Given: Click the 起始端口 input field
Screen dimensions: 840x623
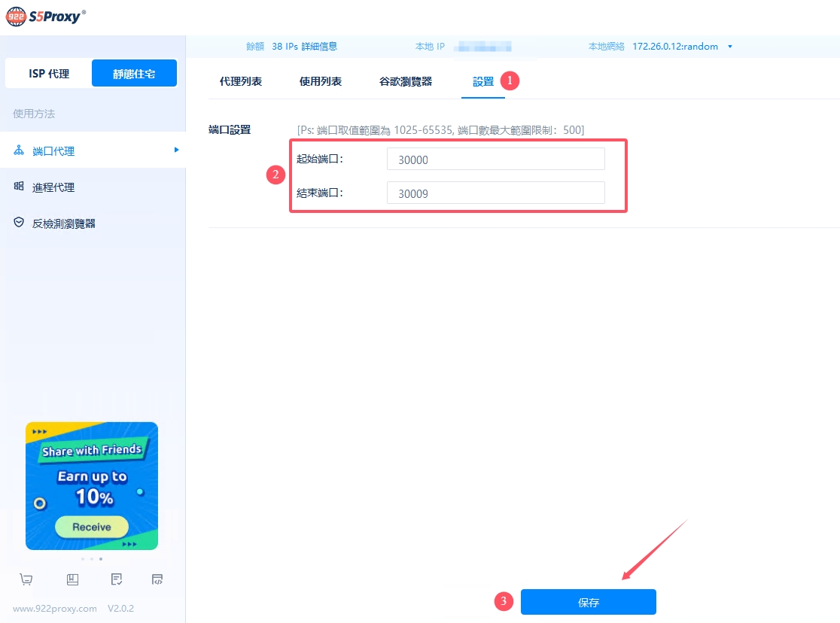Looking at the screenshot, I should 495,160.
